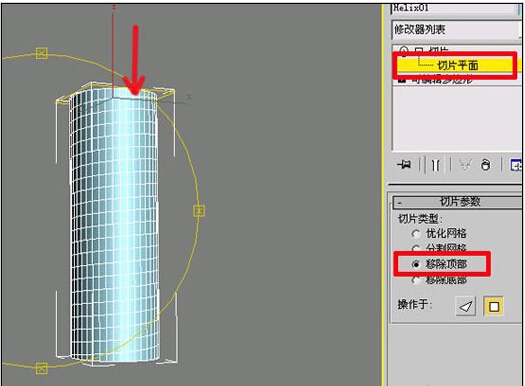
Task: Collapse the 切片参数 rollout header
Action: click(457, 202)
